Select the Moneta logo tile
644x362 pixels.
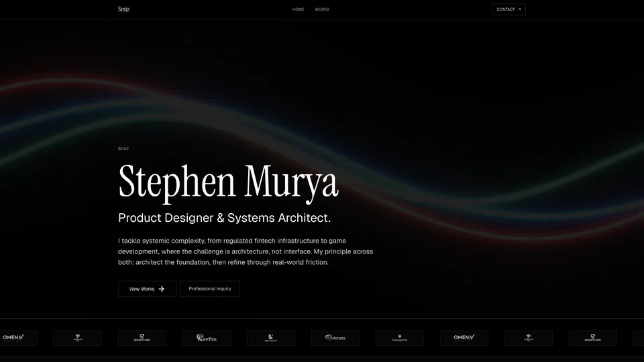pos(335,338)
